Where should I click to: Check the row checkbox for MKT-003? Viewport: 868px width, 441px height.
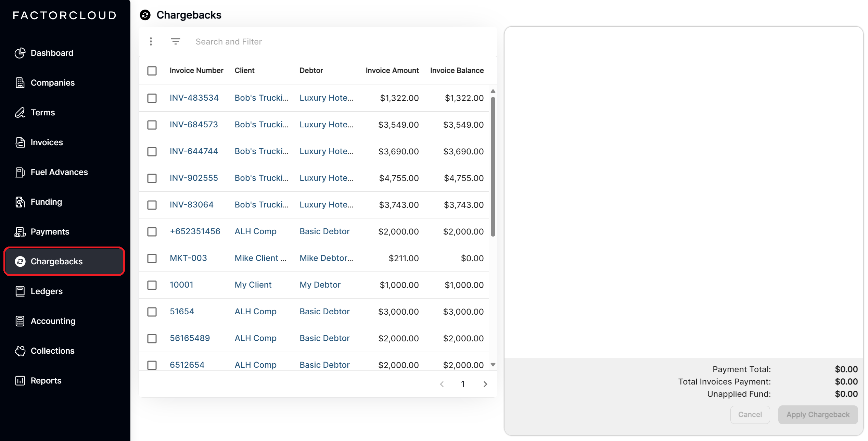pos(152,259)
